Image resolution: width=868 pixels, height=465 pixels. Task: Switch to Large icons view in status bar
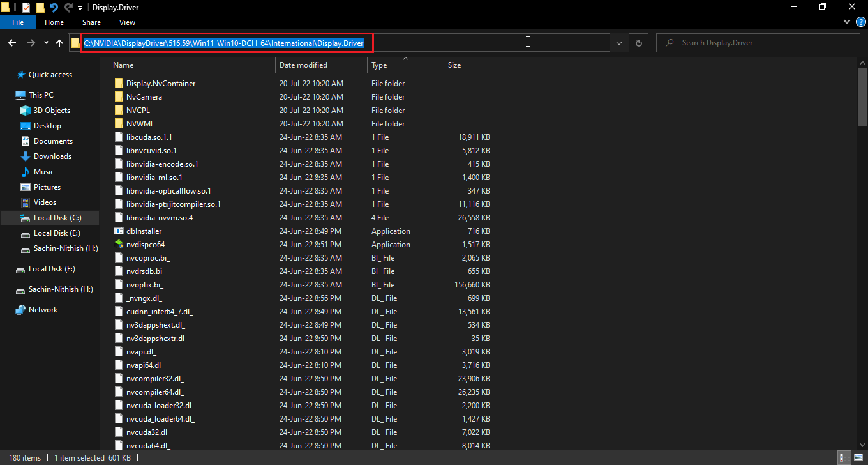[860, 458]
